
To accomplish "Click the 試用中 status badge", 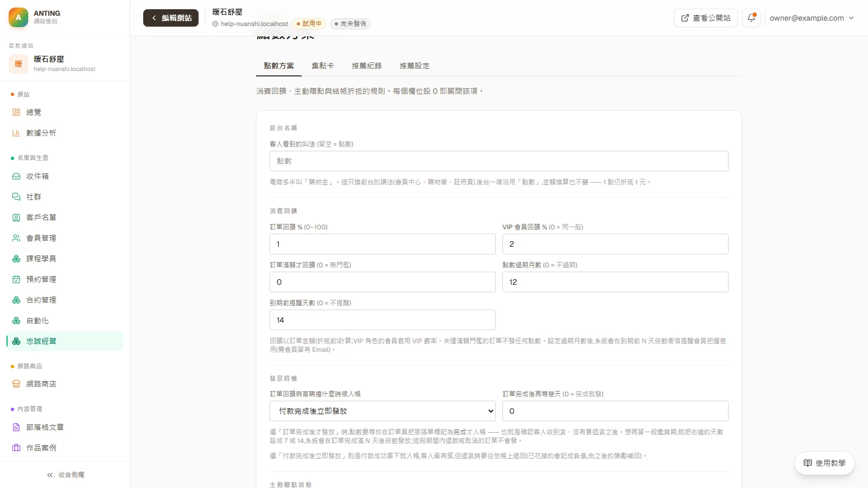I will click(309, 24).
